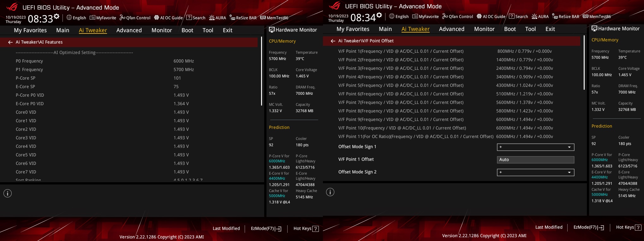This screenshot has width=644, height=241.
Task: Click the Offset Mode Sign 1 label
Action: coord(357,147)
